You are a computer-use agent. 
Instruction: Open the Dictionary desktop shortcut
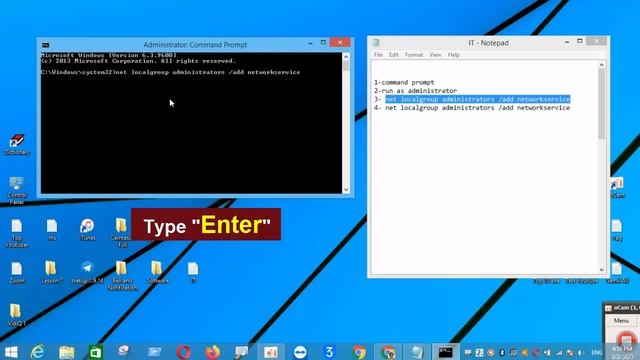(x=17, y=145)
